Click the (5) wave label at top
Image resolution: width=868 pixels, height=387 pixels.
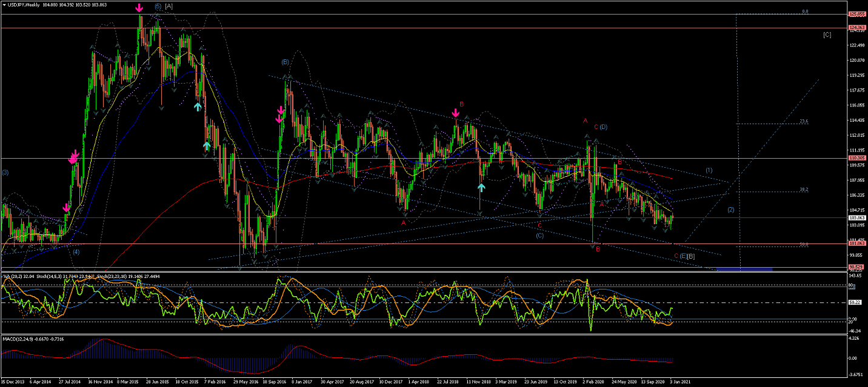point(158,6)
